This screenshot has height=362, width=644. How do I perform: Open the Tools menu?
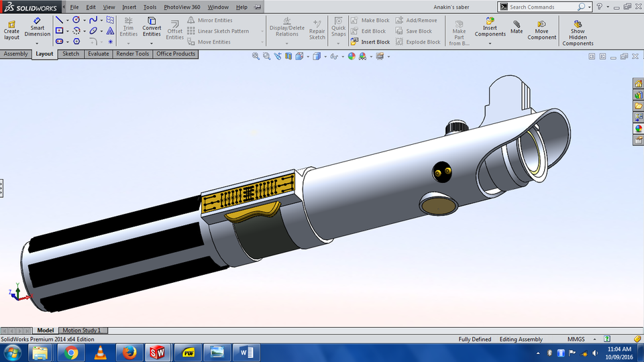pyautogui.click(x=150, y=7)
